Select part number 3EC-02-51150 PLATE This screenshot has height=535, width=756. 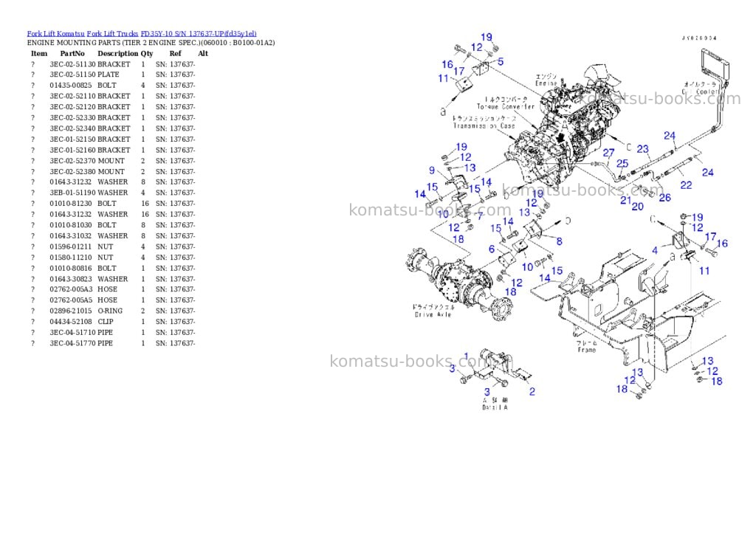(x=72, y=75)
